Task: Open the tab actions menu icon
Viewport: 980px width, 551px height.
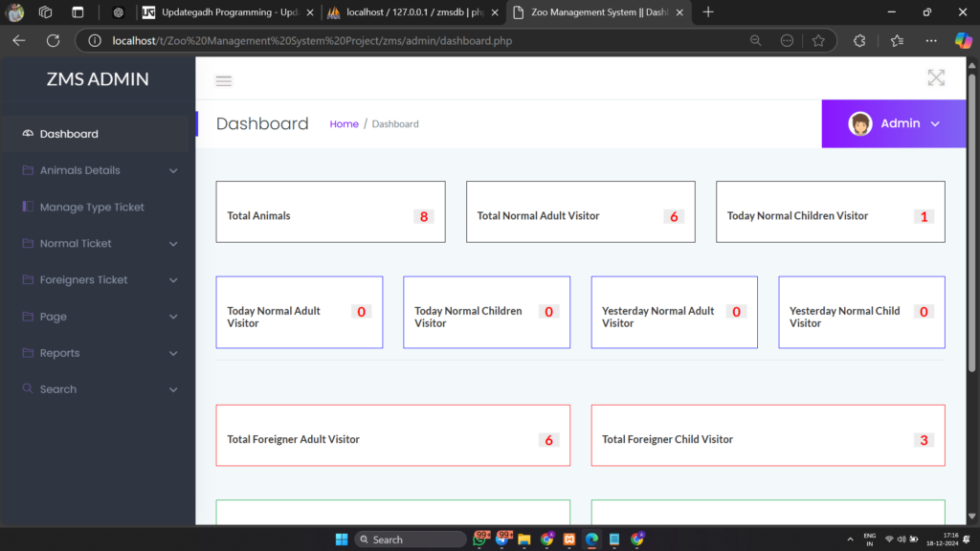Action: (x=78, y=11)
